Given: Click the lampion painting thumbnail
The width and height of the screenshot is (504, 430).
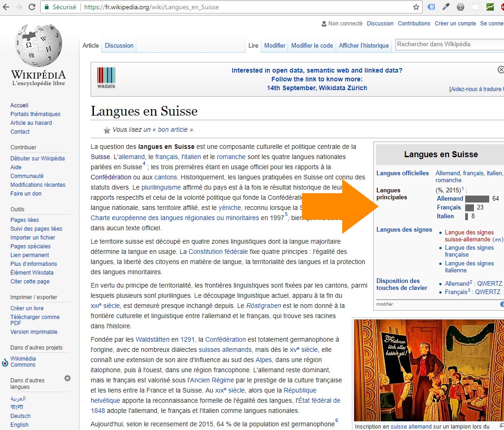Looking at the screenshot, I should [x=428, y=370].
